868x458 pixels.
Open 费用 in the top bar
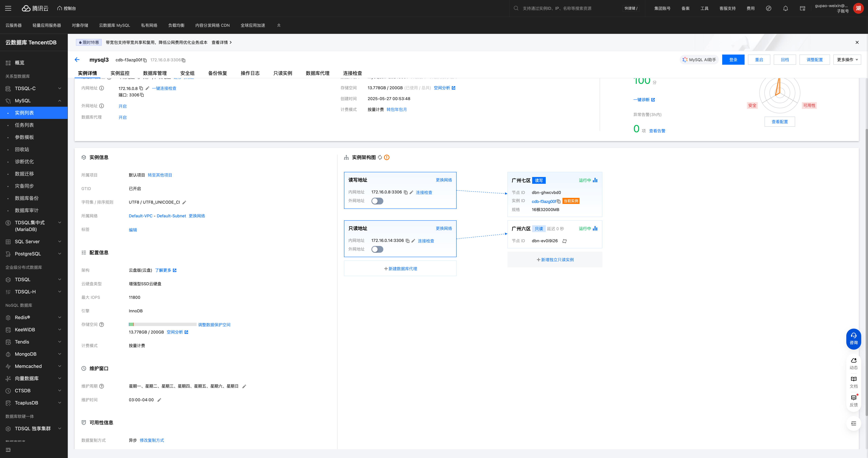point(750,8)
